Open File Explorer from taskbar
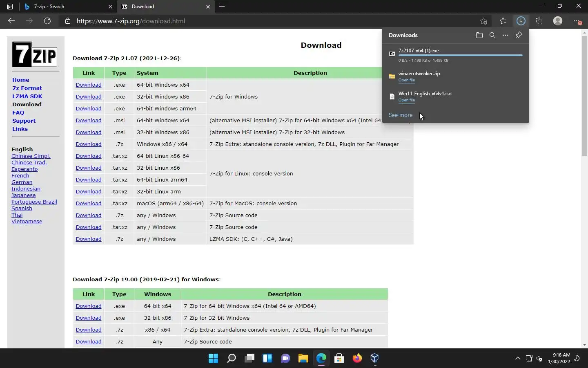 coord(303,359)
